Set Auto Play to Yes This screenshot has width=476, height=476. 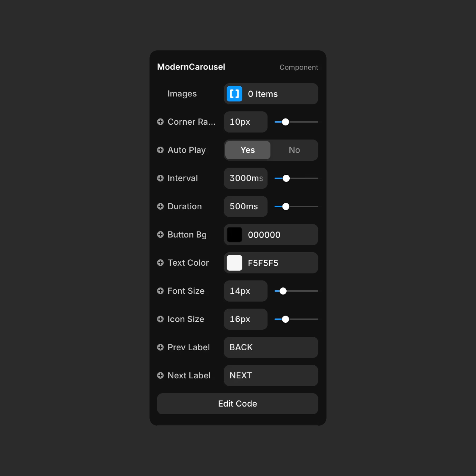248,150
